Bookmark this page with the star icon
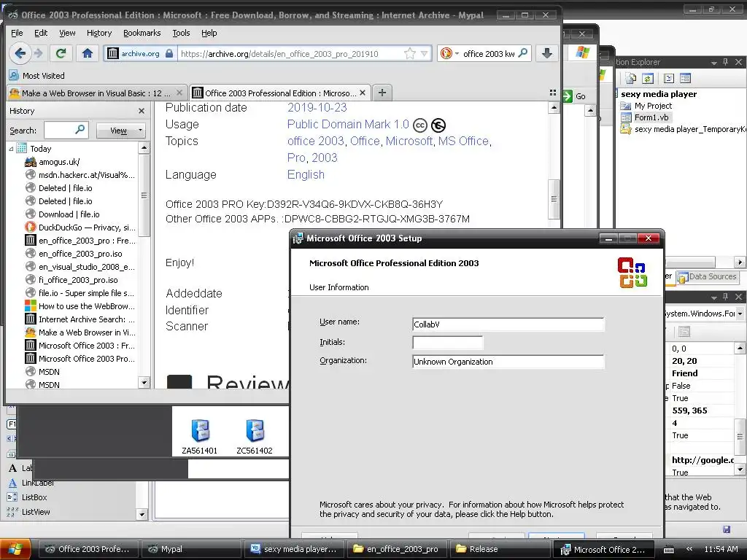Viewport: 747px width, 560px height. [410, 53]
